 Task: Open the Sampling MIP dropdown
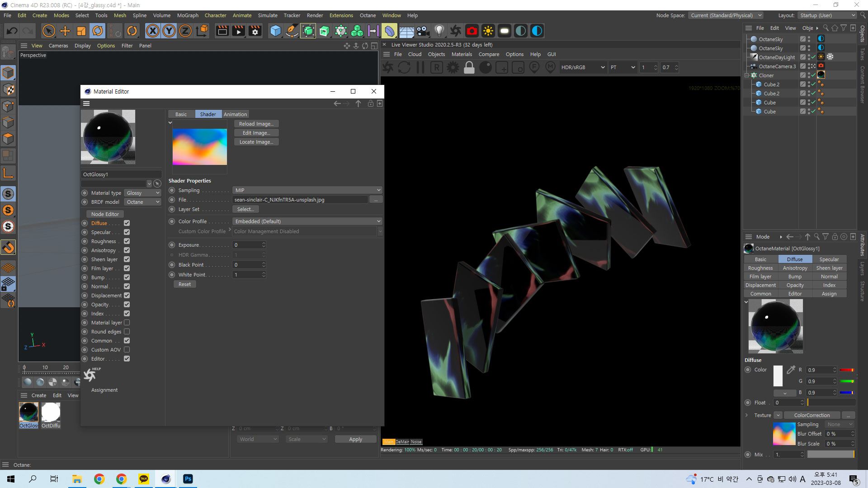point(307,190)
